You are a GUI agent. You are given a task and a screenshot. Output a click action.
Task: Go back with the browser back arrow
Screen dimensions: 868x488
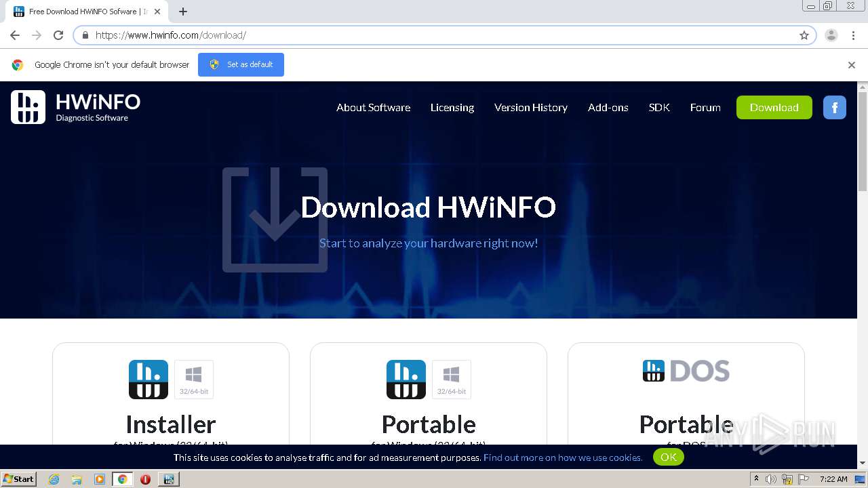(x=15, y=35)
